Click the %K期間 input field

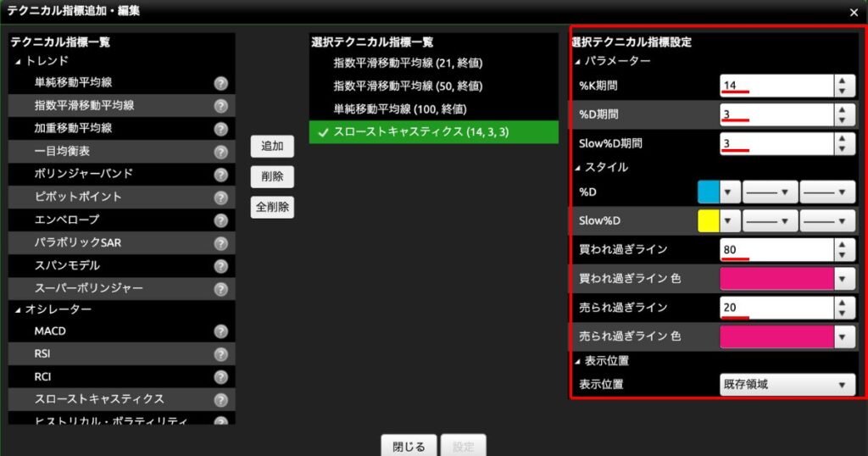(x=776, y=86)
